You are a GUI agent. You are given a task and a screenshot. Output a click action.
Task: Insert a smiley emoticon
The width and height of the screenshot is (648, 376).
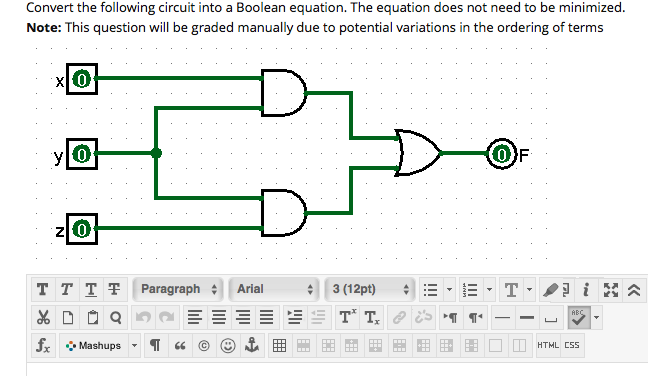228,345
